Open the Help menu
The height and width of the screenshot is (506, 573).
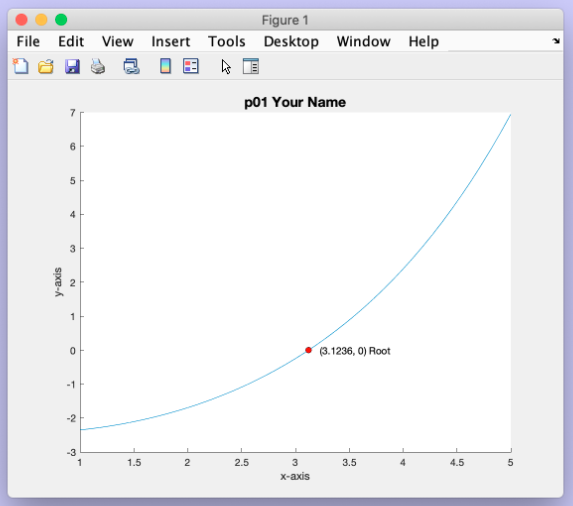(424, 41)
